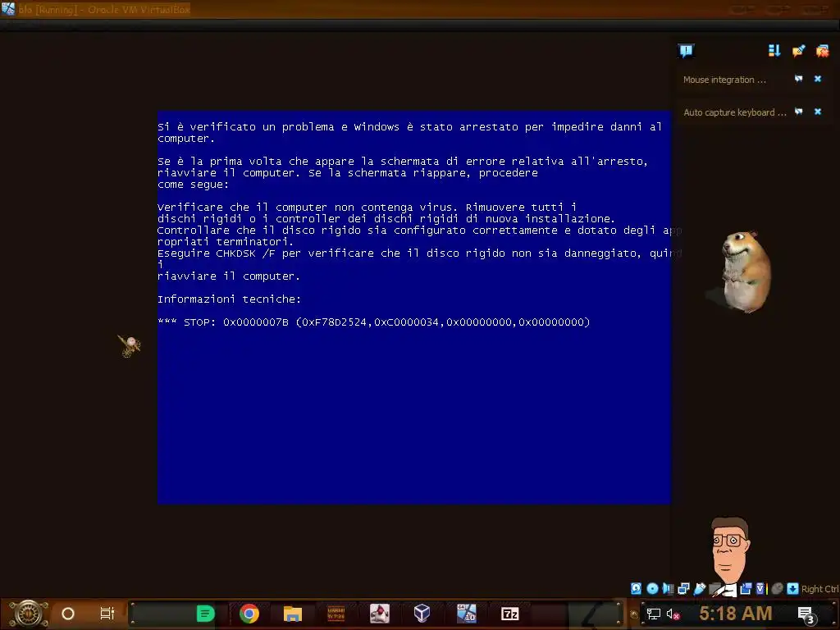Click the virtualization V status icon
This screenshot has height=630, width=840.
(x=760, y=589)
